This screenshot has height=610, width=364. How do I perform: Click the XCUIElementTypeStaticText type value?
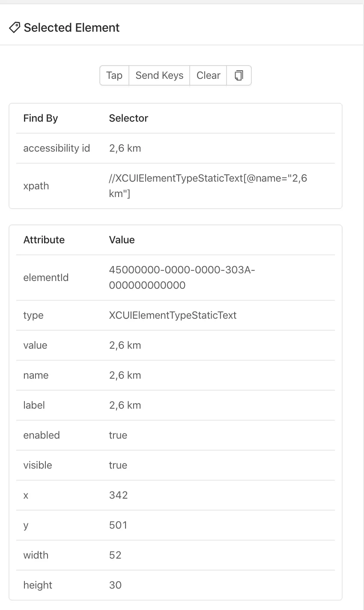tap(173, 315)
